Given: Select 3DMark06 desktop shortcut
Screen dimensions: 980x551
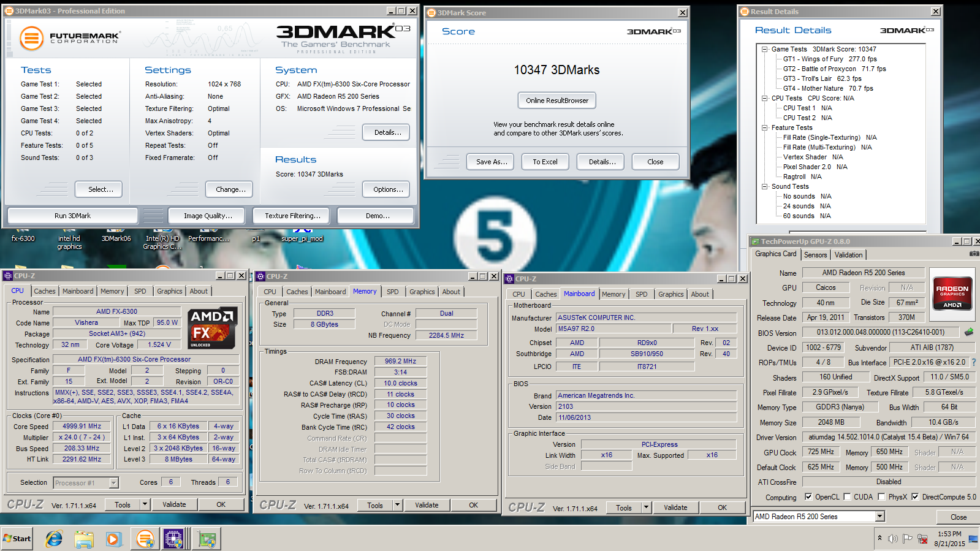Looking at the screenshot, I should [116, 235].
